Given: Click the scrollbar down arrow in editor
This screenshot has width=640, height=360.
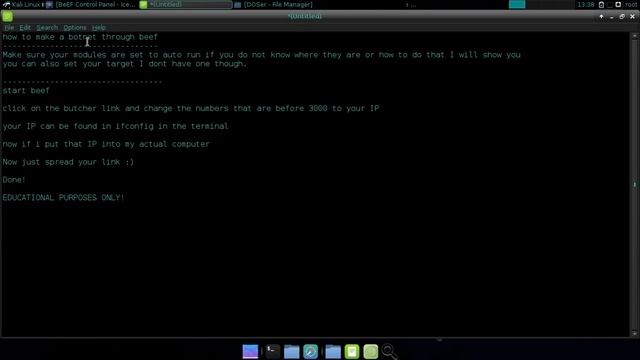Looking at the screenshot, I should click(x=634, y=333).
